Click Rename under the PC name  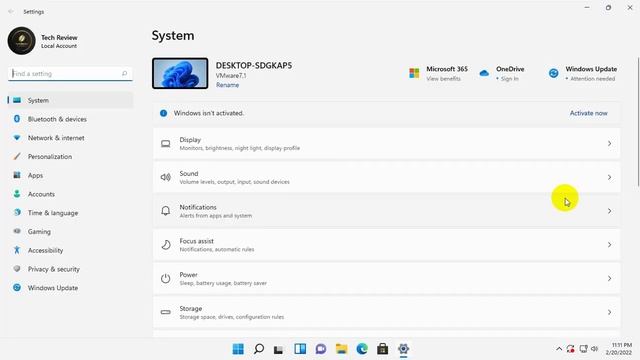pos(227,85)
